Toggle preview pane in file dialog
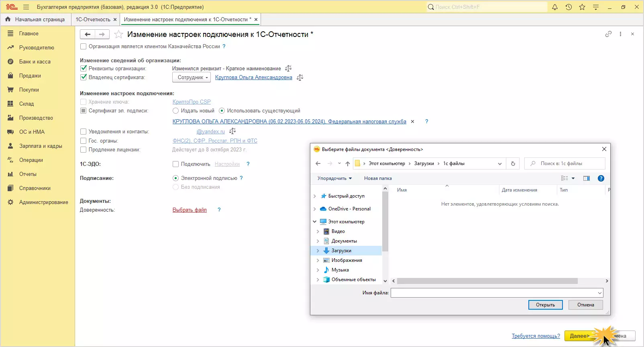This screenshot has width=644, height=347. [587, 178]
